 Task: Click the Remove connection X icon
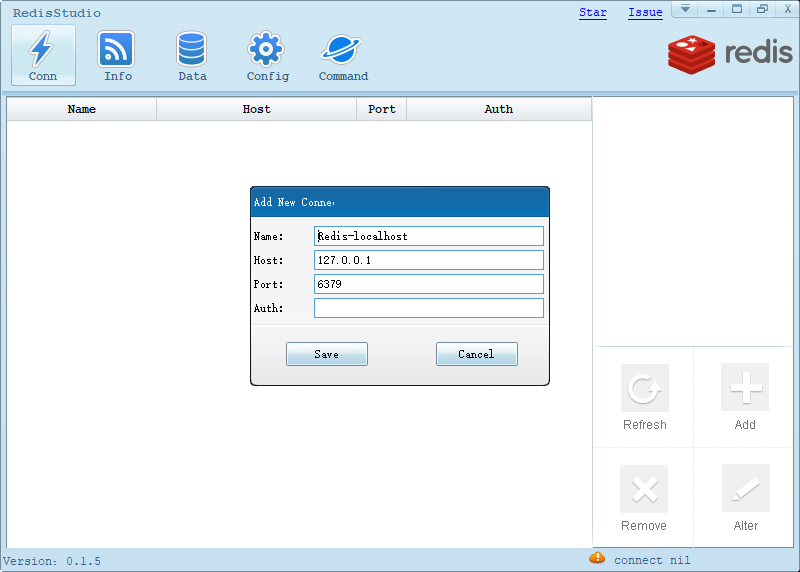point(645,489)
